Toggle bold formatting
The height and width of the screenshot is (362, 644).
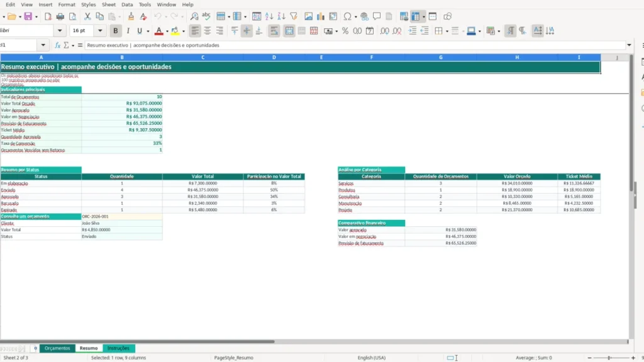pos(116,31)
